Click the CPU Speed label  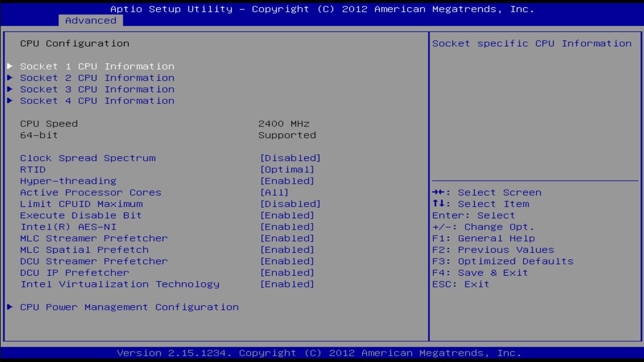click(x=49, y=124)
